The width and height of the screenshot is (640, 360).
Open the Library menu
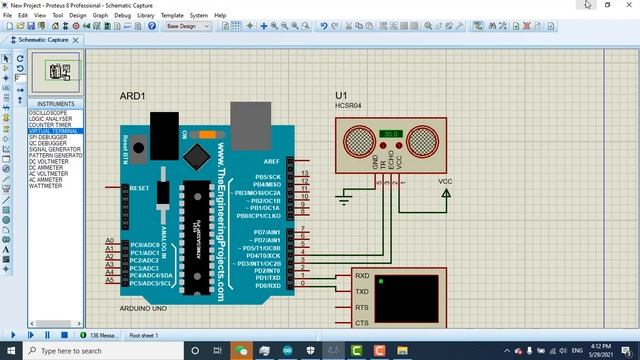pyautogui.click(x=146, y=16)
